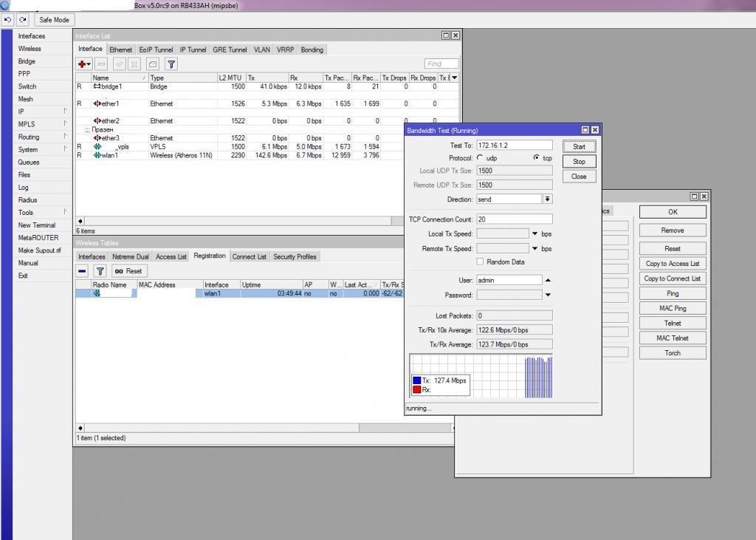Click the wlan1 wireless interface icon
The height and width of the screenshot is (540, 756).
point(97,155)
